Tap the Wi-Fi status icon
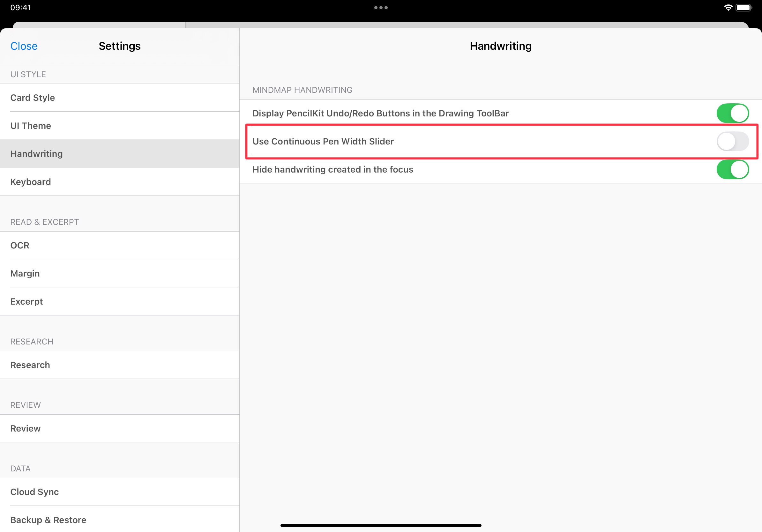This screenshot has width=762, height=532. tap(728, 8)
